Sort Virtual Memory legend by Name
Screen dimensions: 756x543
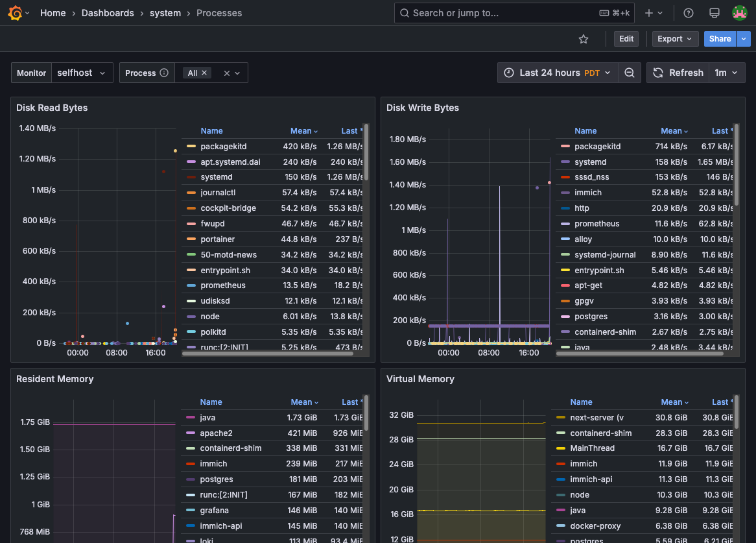tap(581, 402)
